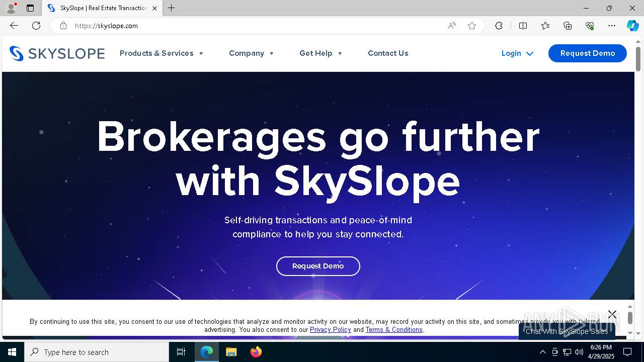Screen dimensions: 644x362
Task: Toggle the Split screen icon
Action: pos(523,26)
